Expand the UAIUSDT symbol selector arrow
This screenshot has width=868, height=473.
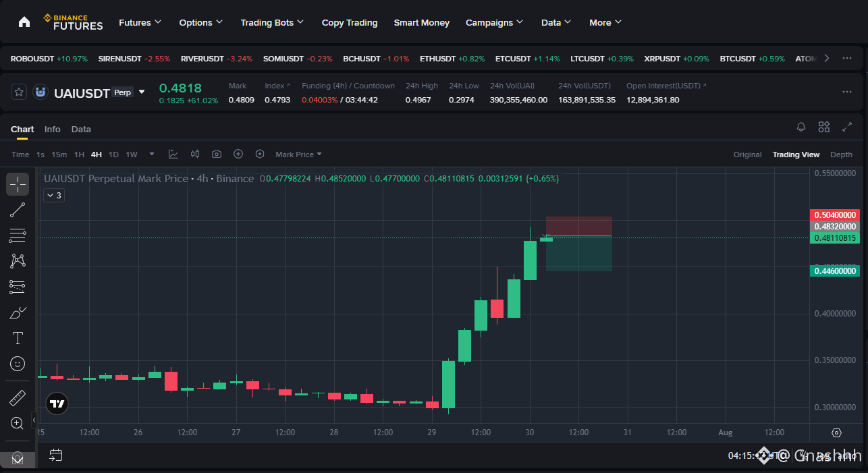pyautogui.click(x=142, y=92)
